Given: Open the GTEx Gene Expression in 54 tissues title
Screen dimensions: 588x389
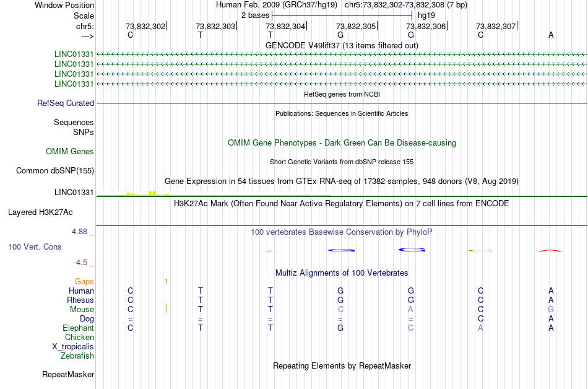Looking at the screenshot, I should click(342, 181).
